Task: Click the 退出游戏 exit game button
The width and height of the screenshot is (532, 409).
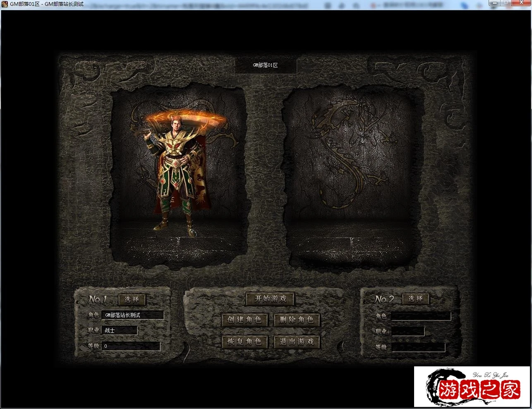Action: (297, 342)
